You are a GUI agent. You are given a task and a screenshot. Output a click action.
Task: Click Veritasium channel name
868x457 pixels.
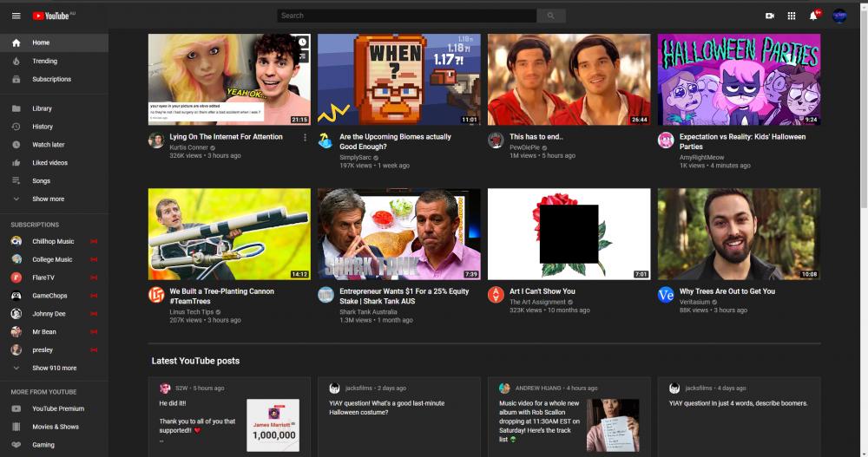pyautogui.click(x=694, y=302)
